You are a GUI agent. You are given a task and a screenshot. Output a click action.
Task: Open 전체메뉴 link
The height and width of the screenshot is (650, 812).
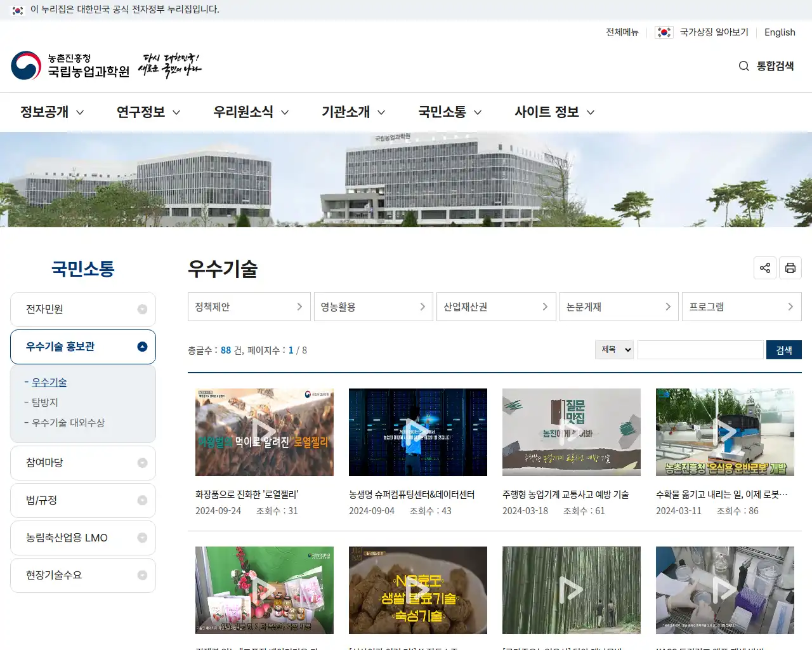622,32
